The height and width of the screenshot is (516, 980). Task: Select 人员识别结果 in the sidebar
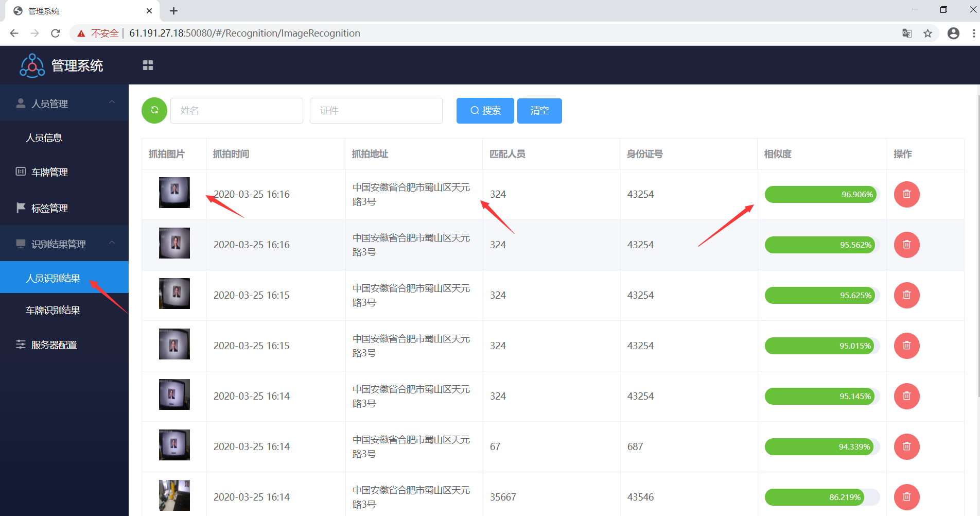[64, 278]
